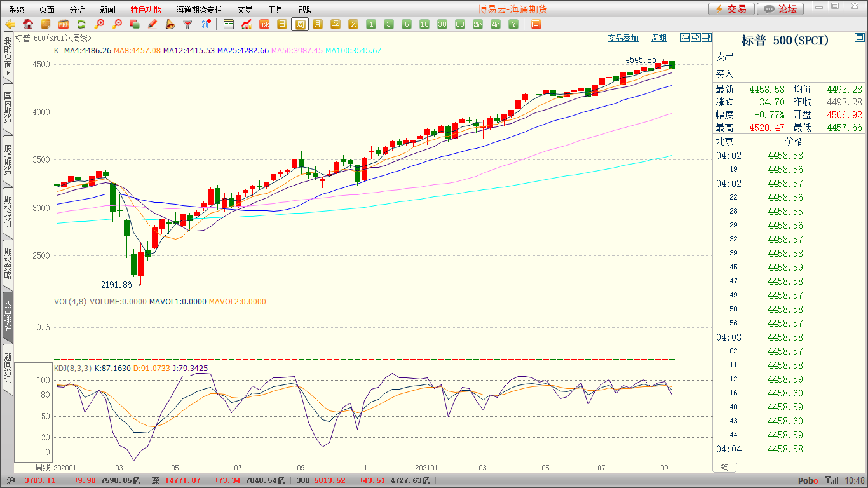Select the 15 minute period button
Viewport: 868px width, 488px height.
424,24
